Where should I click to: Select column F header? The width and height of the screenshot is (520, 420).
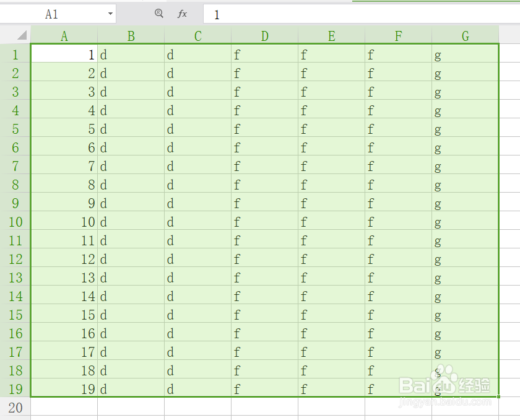pos(398,36)
